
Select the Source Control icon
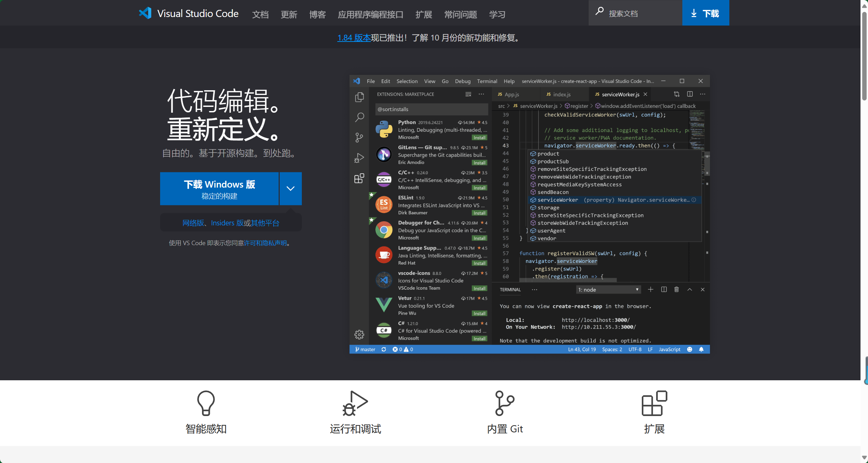click(x=359, y=138)
